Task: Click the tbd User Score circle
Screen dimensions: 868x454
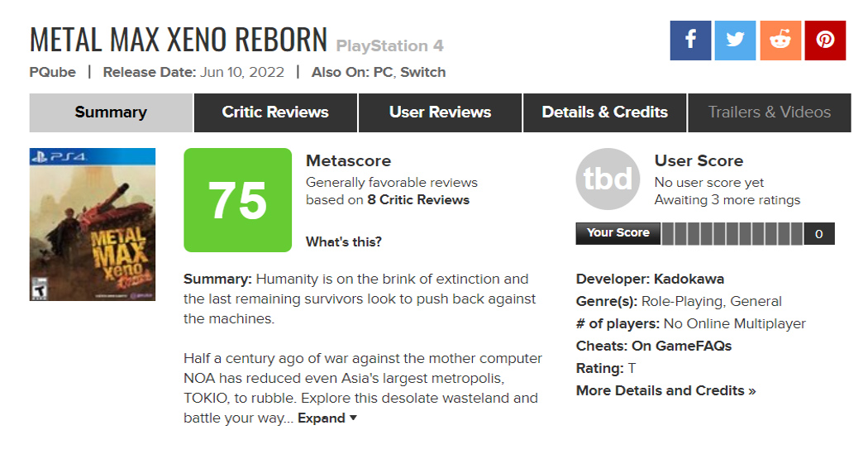Action: [608, 179]
